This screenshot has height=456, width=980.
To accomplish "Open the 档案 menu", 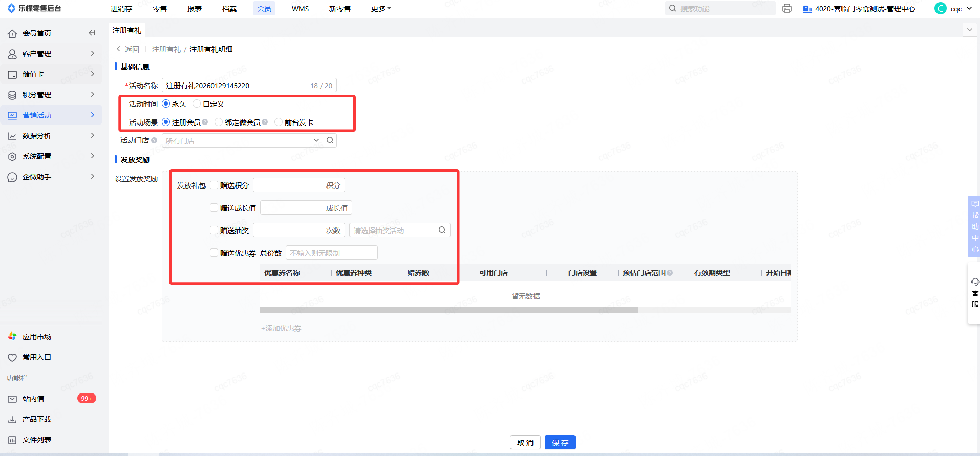I will (229, 8).
